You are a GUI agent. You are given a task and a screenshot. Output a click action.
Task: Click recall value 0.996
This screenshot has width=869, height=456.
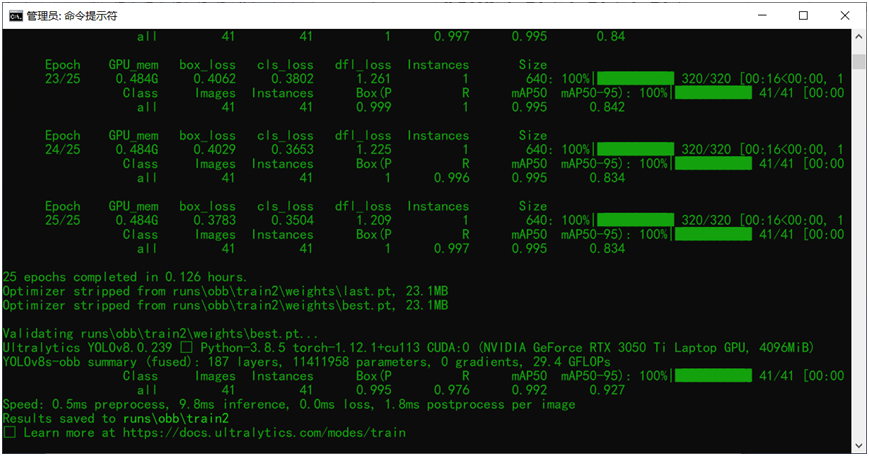click(x=452, y=178)
